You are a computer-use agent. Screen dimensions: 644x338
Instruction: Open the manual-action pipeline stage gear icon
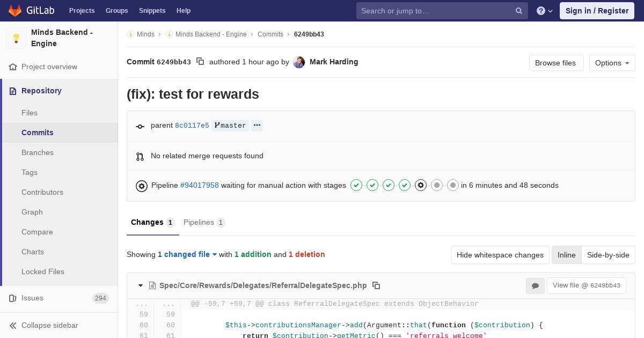coord(421,185)
